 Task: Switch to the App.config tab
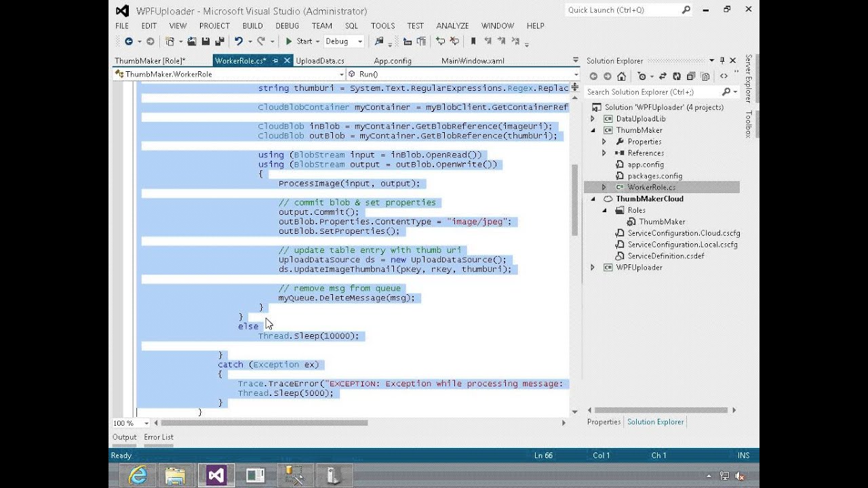[393, 61]
